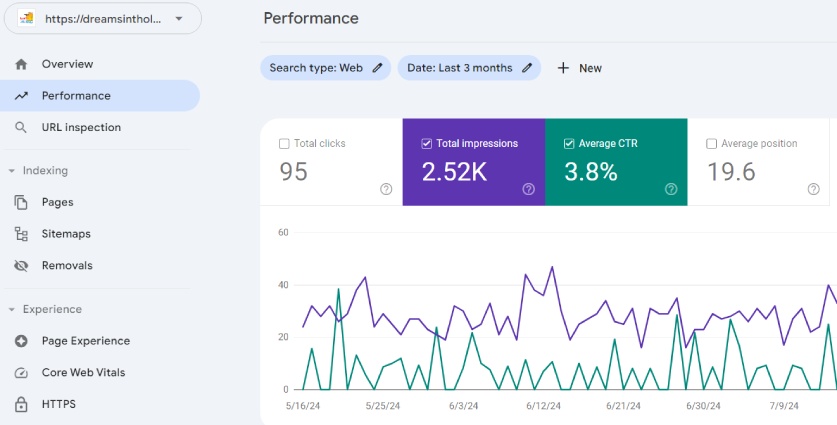The image size is (837, 425).
Task: Click the HTTPS padlock icon
Action: coord(21,404)
